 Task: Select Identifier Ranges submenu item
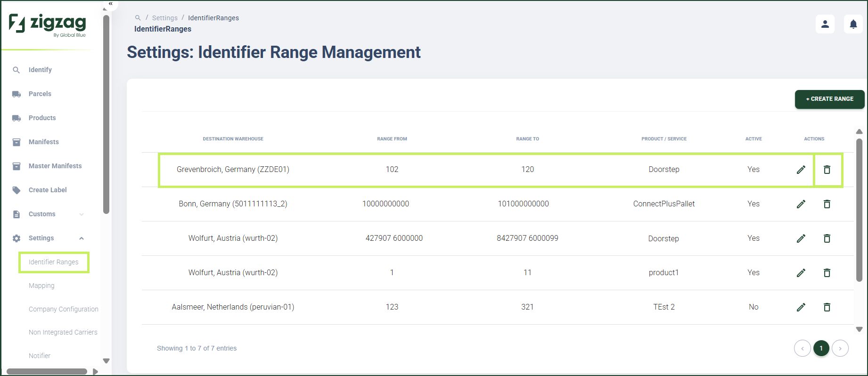(54, 262)
